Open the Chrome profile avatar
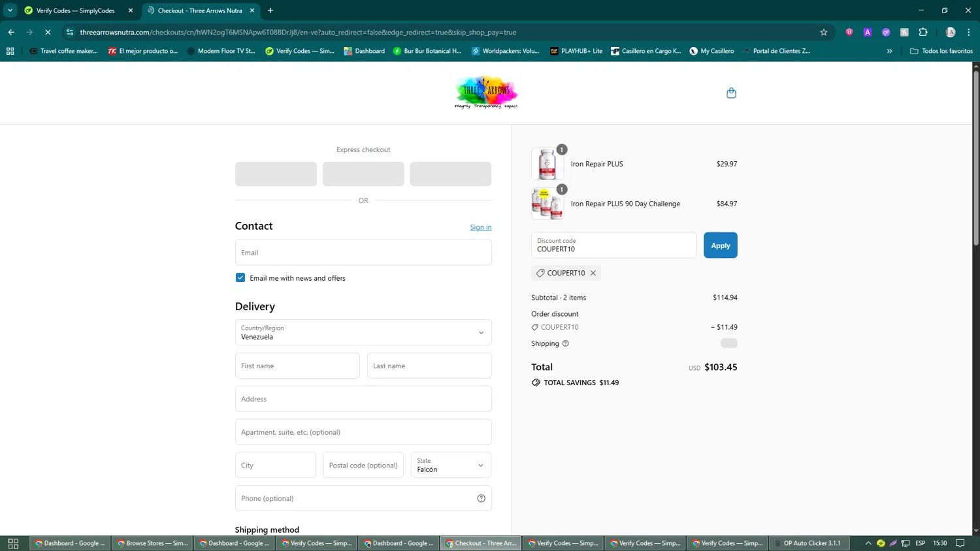 click(x=951, y=32)
